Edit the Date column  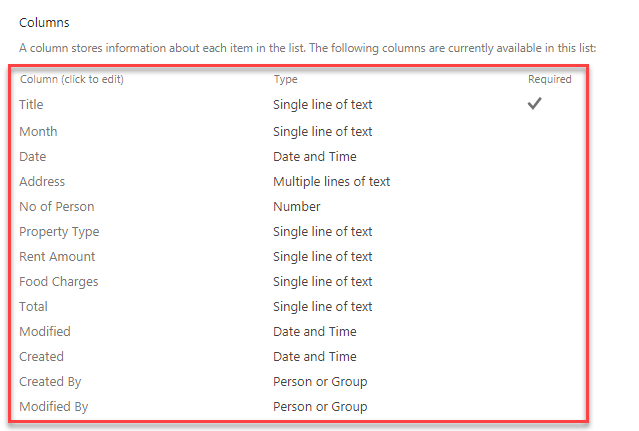coord(32,156)
